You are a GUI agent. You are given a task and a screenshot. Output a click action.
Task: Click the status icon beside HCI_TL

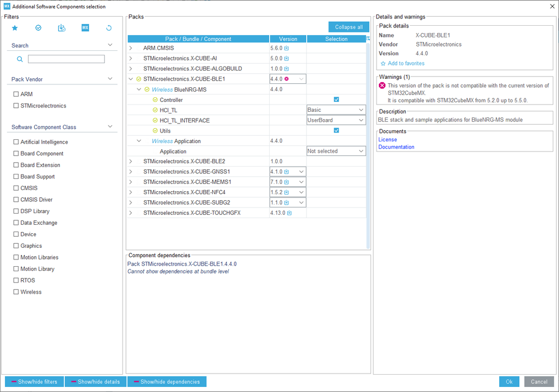(155, 110)
